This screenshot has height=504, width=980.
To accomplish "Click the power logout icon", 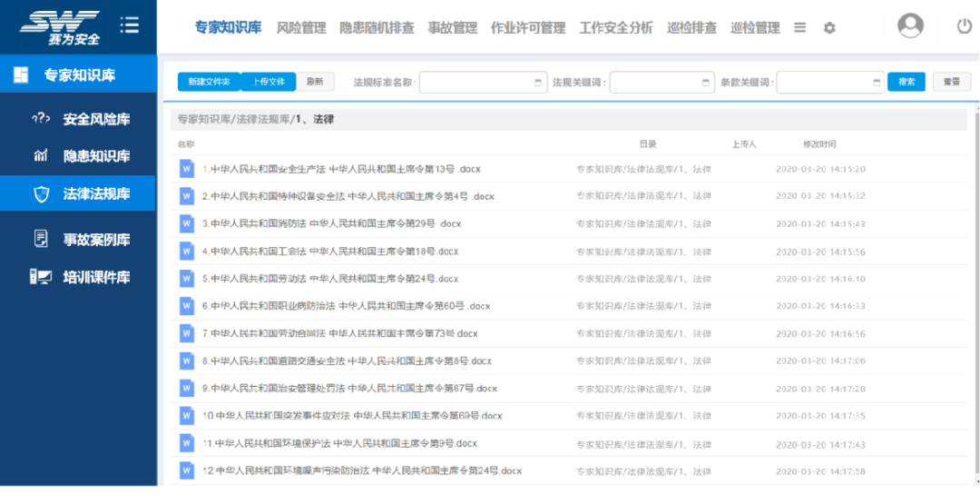I will click(x=964, y=26).
